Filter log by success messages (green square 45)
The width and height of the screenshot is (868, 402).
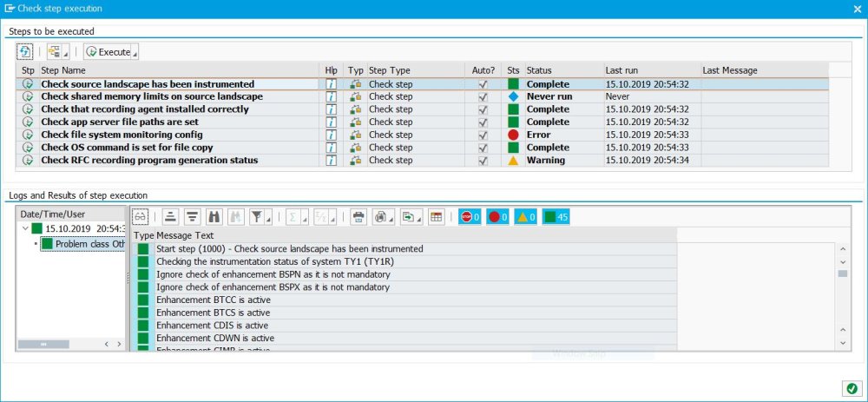click(556, 217)
